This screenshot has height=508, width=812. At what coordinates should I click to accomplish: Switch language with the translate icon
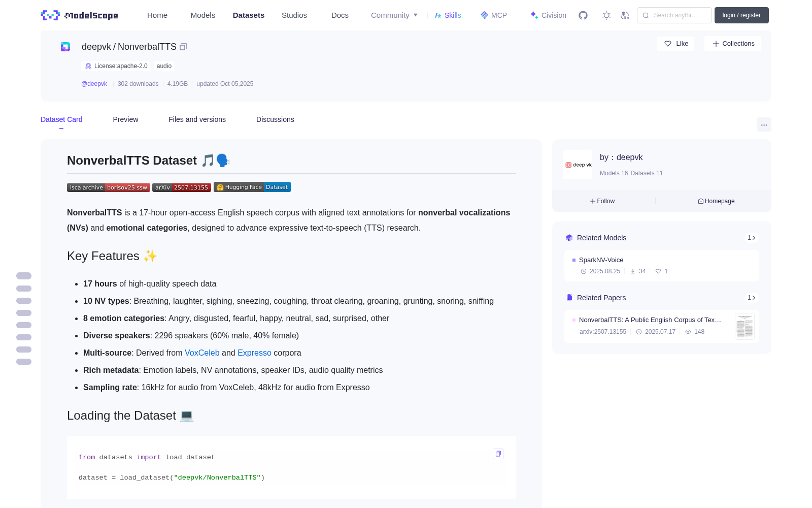(625, 15)
